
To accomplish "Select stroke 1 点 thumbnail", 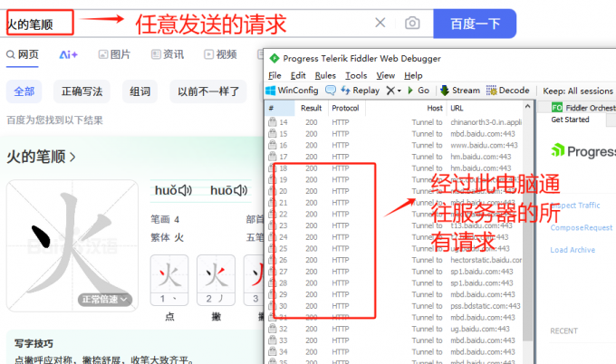I will coord(169,280).
